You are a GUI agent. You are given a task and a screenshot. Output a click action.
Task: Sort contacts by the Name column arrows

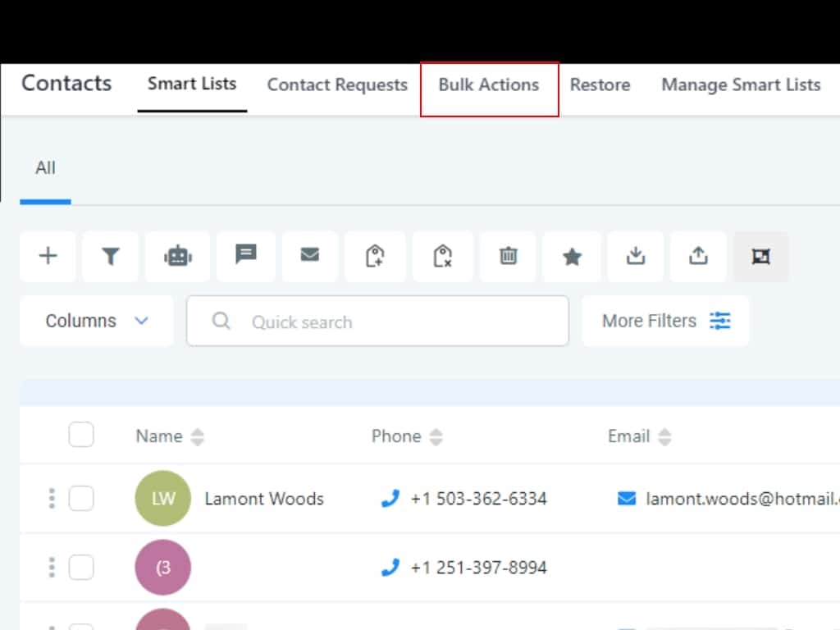[x=197, y=437]
